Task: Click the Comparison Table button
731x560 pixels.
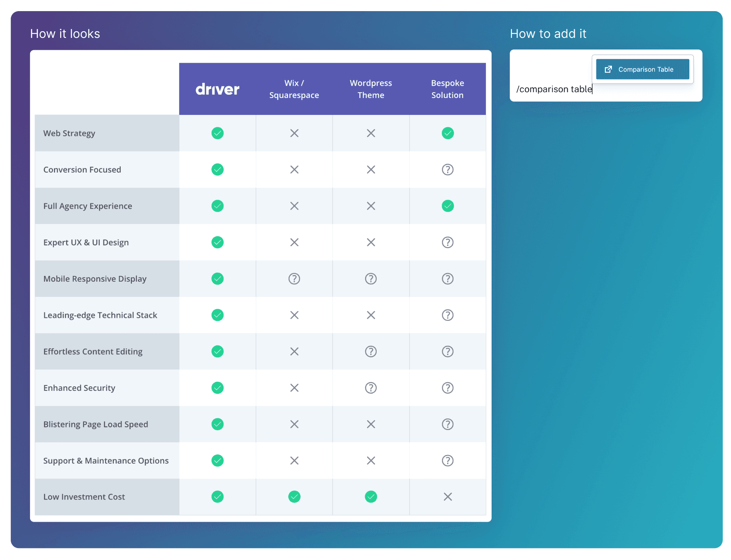Action: click(642, 69)
